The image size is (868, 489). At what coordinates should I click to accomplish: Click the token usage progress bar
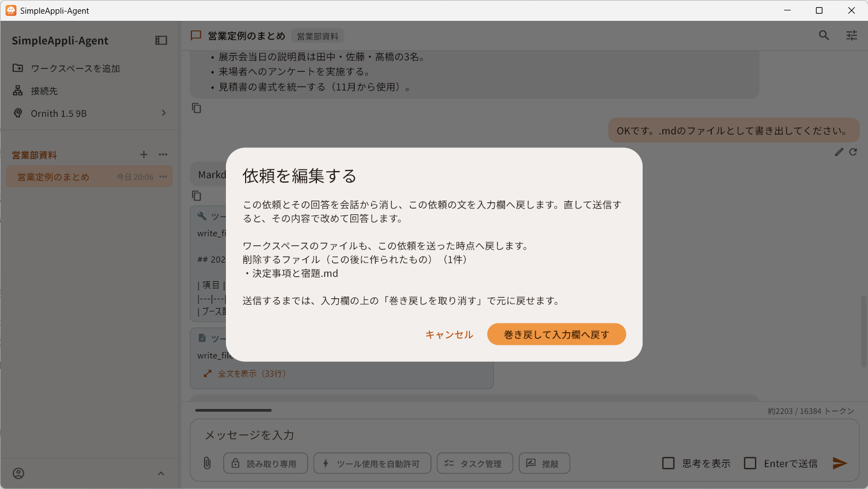[234, 410]
